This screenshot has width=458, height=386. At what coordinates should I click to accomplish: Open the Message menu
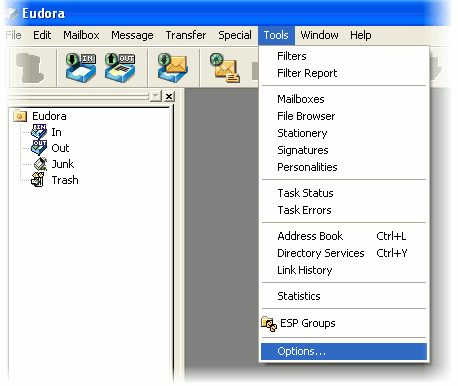pyautogui.click(x=132, y=35)
